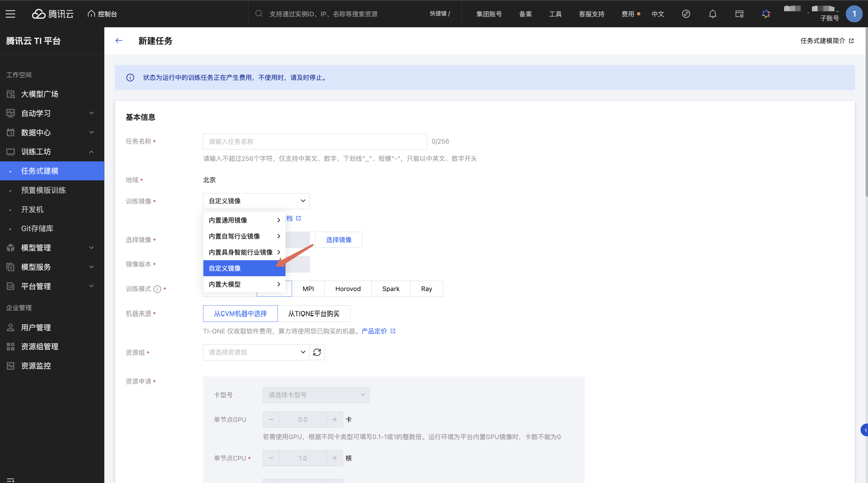The width and height of the screenshot is (868, 483).
Task: Click the refresh icon beside 资源组 dropdown
Action: click(x=317, y=352)
